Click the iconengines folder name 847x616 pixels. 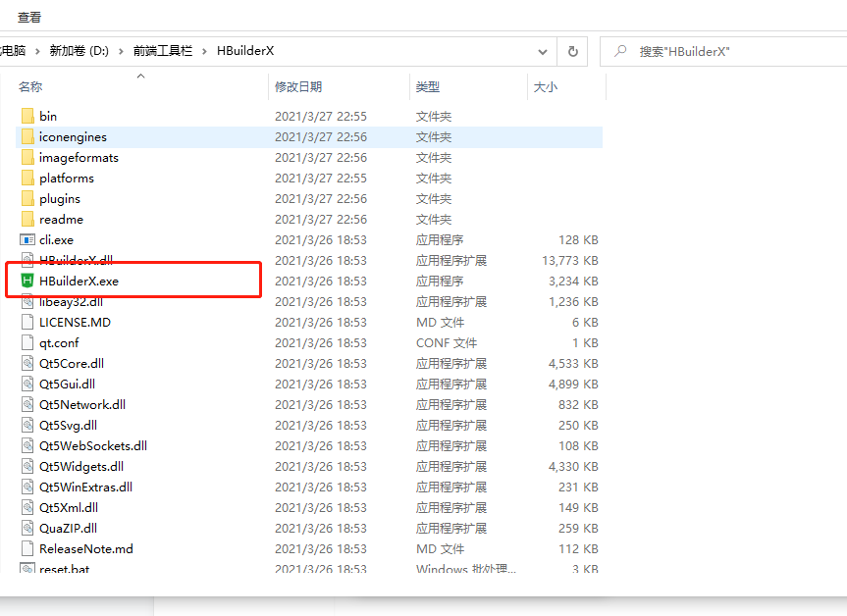[x=73, y=137]
